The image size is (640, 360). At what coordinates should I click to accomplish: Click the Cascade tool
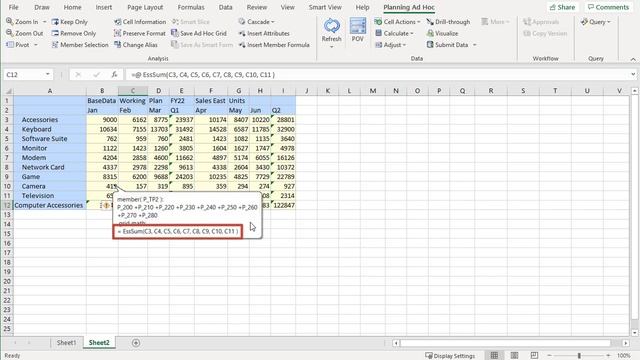pyautogui.click(x=256, y=22)
